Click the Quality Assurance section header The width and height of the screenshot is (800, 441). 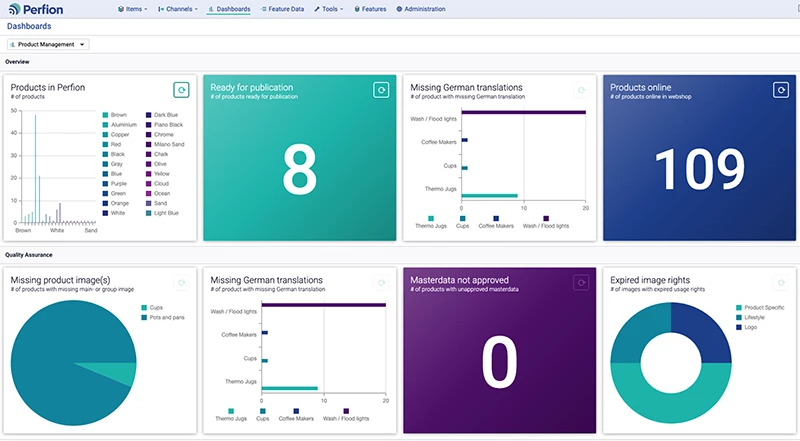coord(29,255)
